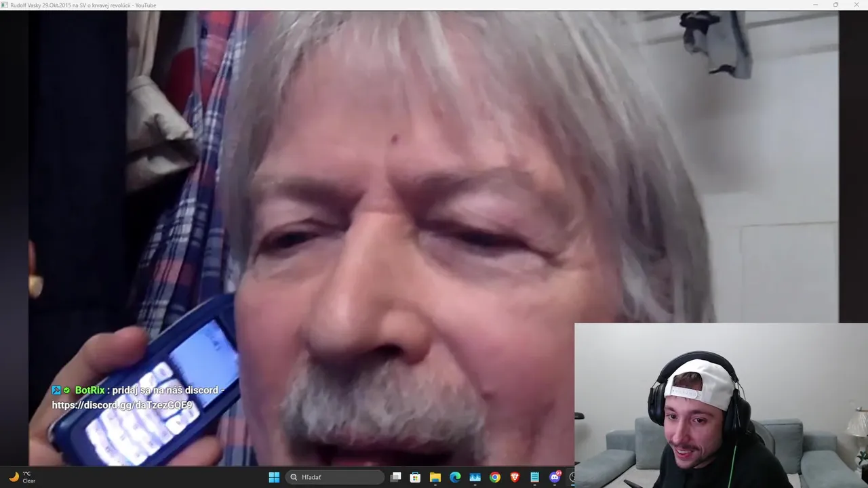Open the Windows Start menu
Image resolution: width=868 pixels, height=488 pixels.
tap(274, 477)
